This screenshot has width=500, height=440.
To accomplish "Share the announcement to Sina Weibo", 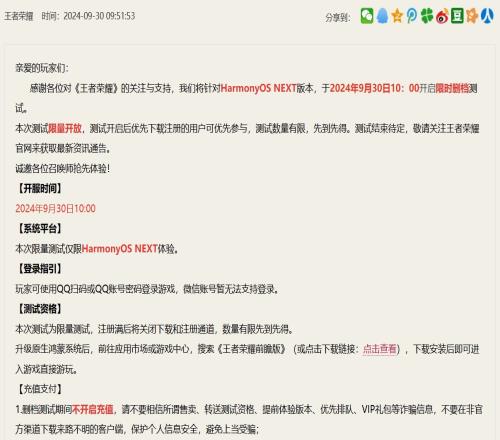I will pyautogui.click(x=442, y=16).
